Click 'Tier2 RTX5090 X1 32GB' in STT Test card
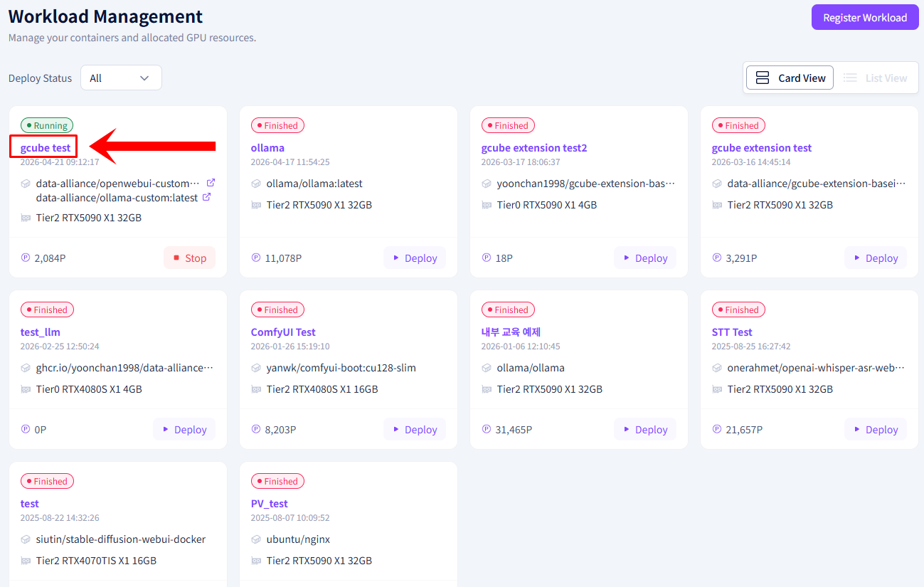Image resolution: width=924 pixels, height=587 pixels. [x=780, y=389]
